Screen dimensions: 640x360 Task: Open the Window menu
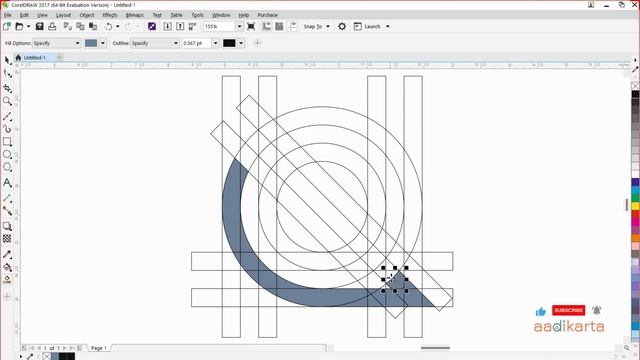coord(221,15)
